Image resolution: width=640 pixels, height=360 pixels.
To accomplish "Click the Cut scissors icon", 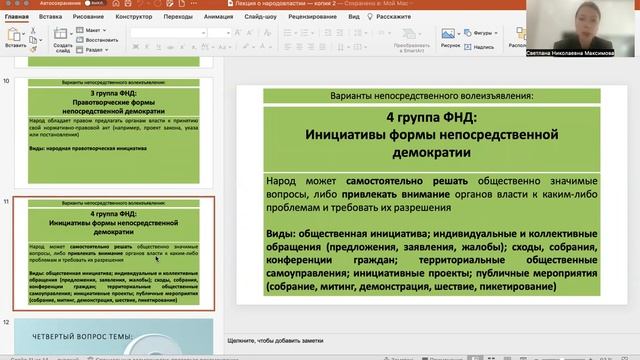I will pyautogui.click(x=33, y=31).
